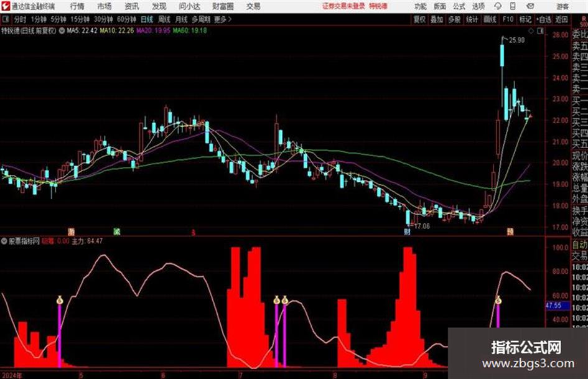Switch to 分时 chart period
The height and width of the screenshot is (379, 588).
coord(20,19)
